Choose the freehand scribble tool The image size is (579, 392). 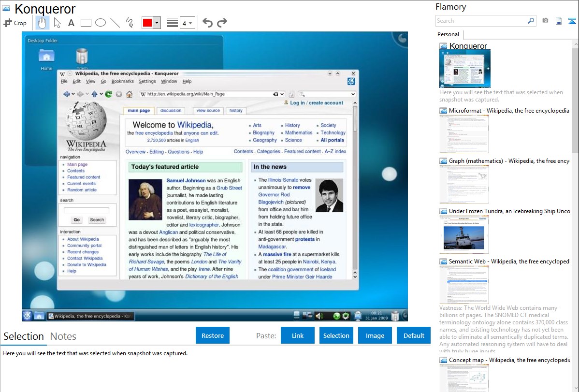pyautogui.click(x=130, y=23)
